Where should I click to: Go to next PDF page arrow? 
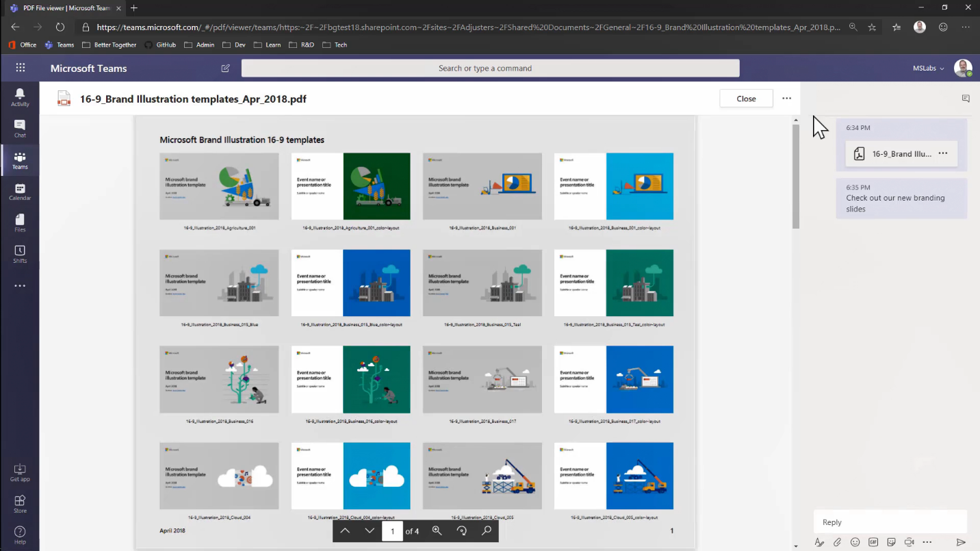370,530
